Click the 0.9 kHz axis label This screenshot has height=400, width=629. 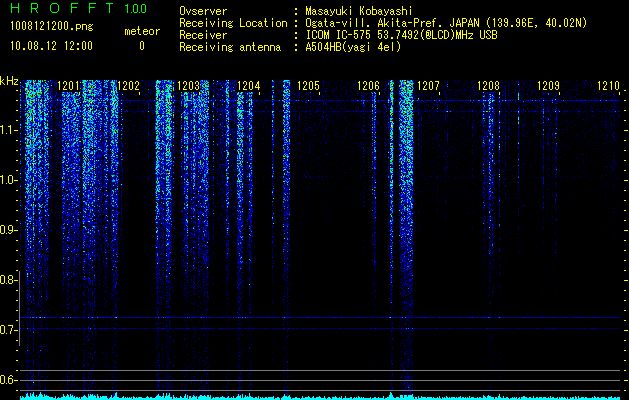(7, 230)
